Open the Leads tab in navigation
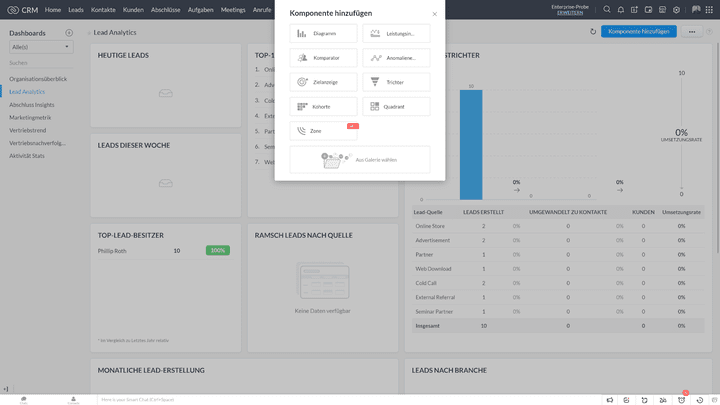Image resolution: width=720 pixels, height=405 pixels. coord(76,9)
